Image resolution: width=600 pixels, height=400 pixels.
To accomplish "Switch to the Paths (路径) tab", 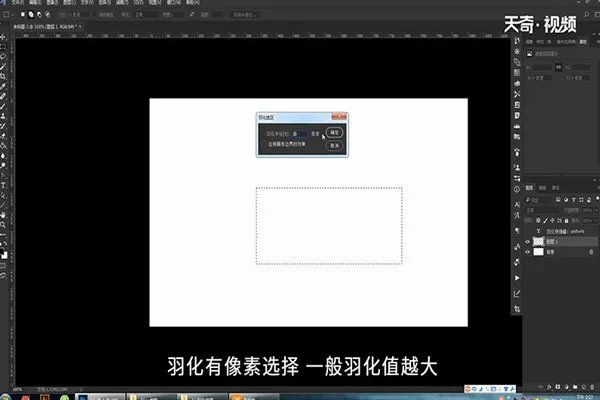I will click(556, 188).
